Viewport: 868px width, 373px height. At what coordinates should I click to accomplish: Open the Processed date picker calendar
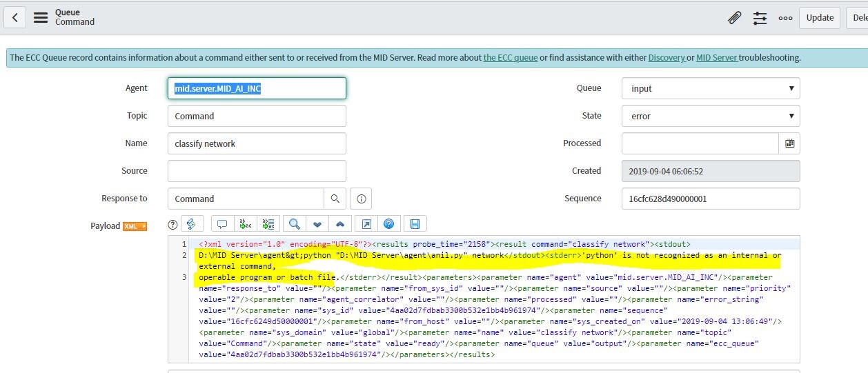point(789,143)
